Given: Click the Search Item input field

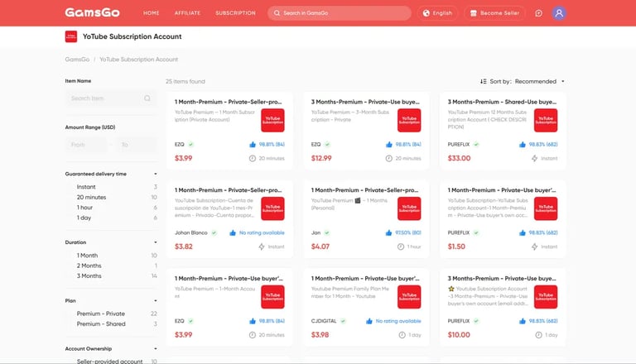Looking at the screenshot, I should 111,98.
